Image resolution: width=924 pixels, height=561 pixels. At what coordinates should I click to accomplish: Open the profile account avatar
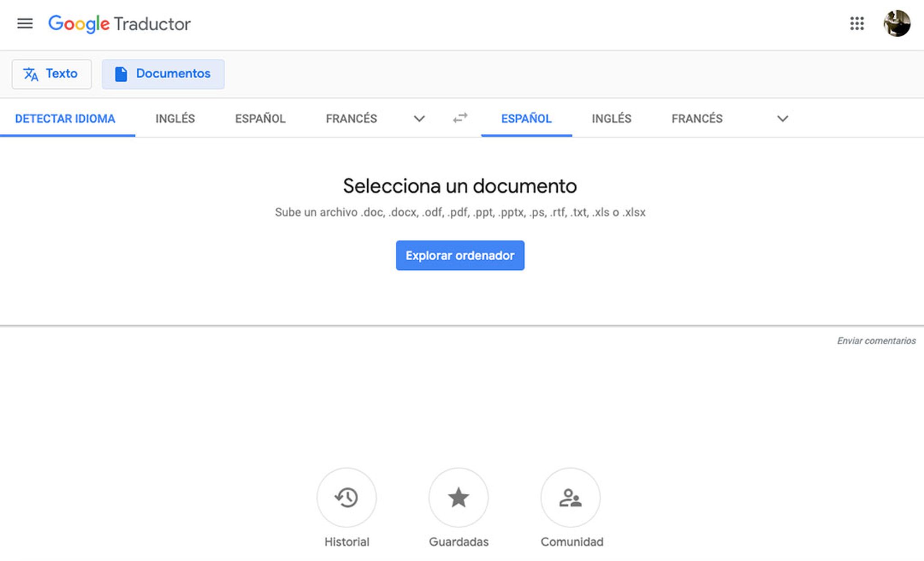coord(898,24)
